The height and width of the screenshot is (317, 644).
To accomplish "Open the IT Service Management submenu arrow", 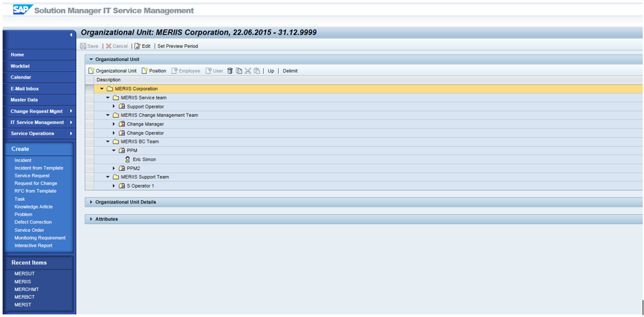I will pos(71,122).
